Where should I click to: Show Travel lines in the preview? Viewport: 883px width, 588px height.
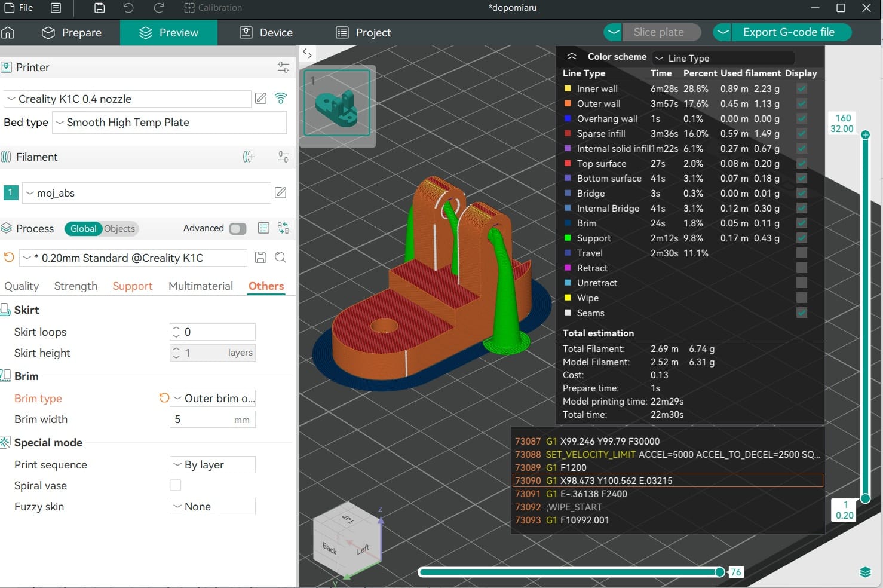(802, 253)
